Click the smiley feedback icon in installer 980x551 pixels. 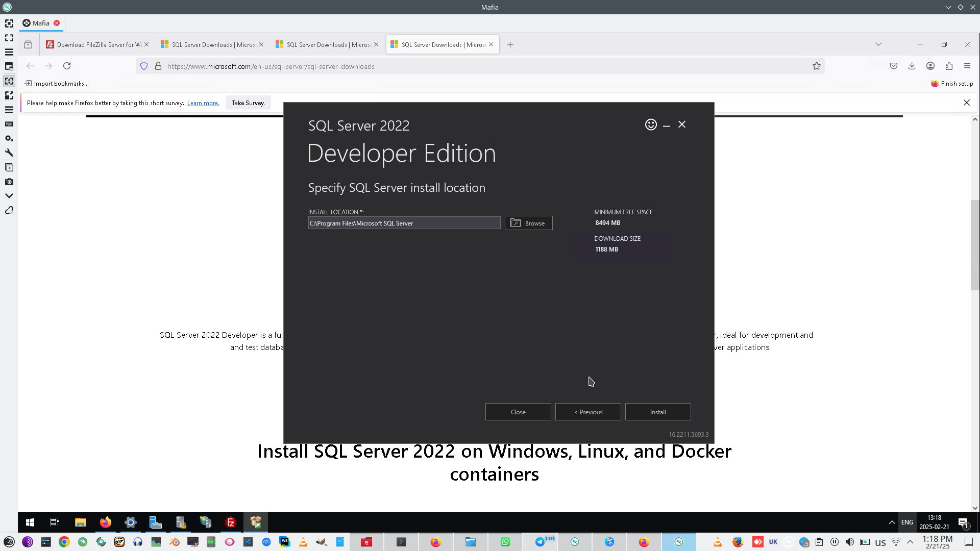[651, 124]
